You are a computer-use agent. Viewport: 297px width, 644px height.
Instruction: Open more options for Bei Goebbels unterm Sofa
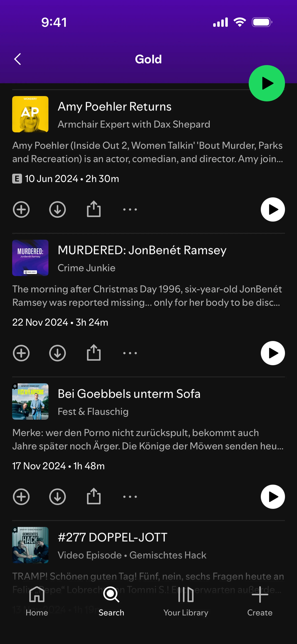coord(130,497)
